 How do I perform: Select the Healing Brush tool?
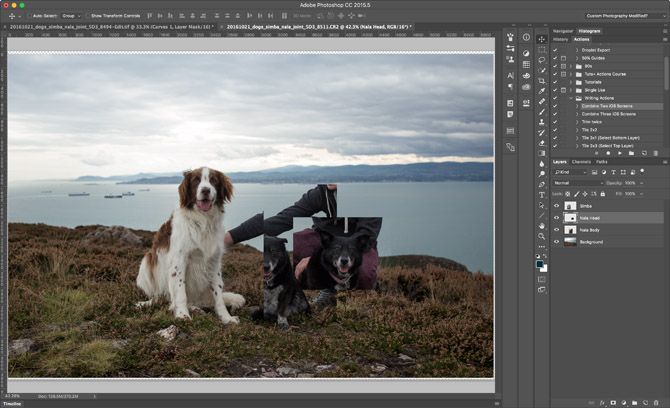541,101
